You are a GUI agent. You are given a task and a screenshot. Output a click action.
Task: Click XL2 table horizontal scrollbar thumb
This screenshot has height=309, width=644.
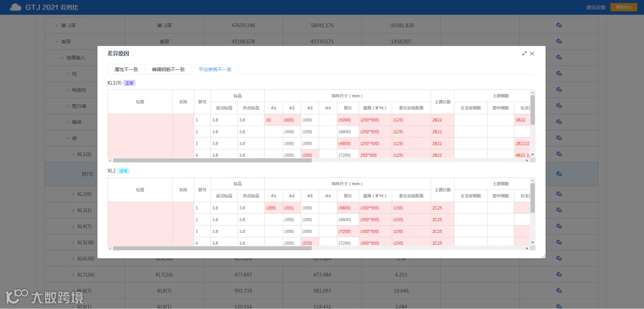pos(212,248)
